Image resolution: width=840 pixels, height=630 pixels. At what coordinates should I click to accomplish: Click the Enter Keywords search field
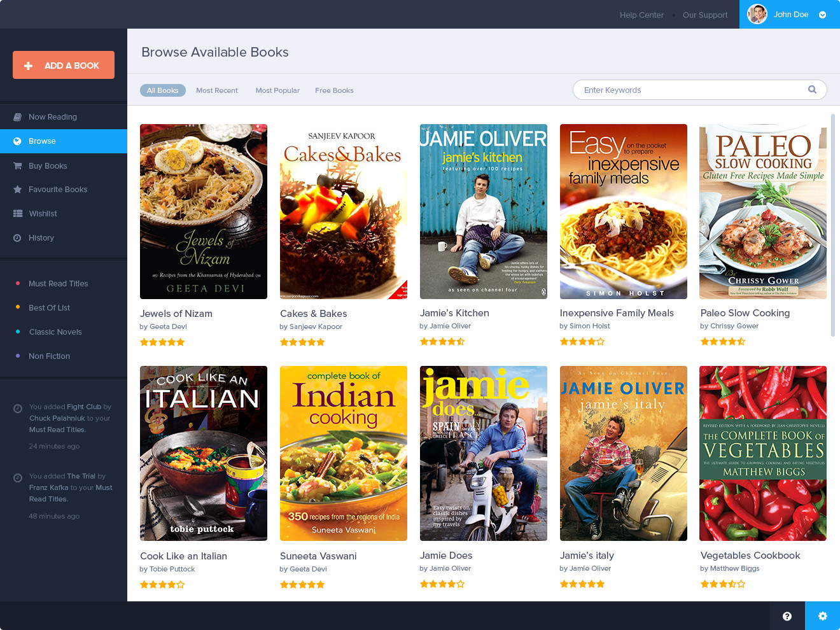coord(700,90)
